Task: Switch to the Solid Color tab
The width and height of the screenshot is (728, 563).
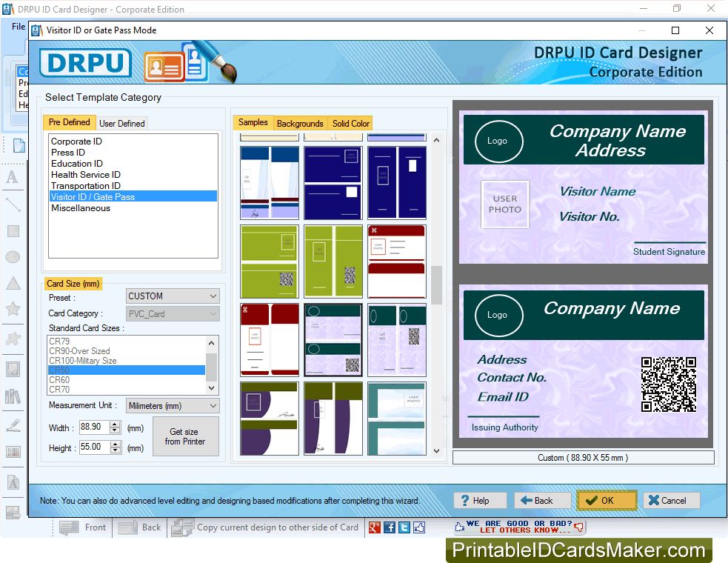Action: click(x=350, y=123)
